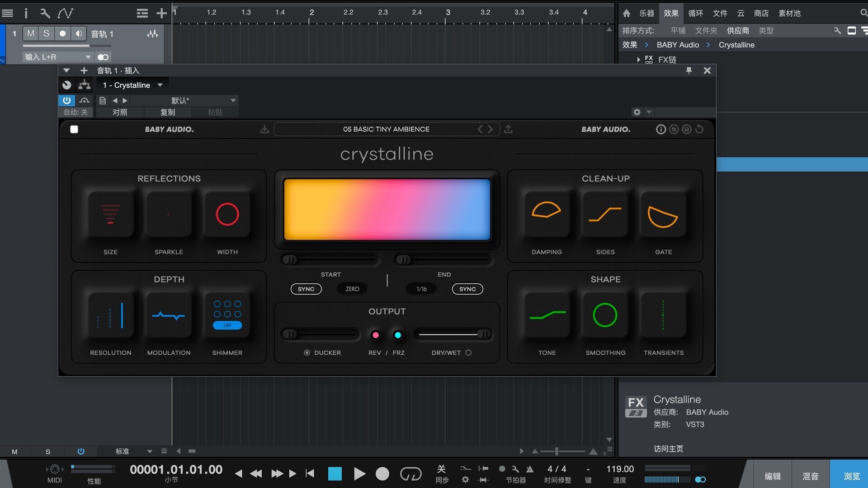Arm record on 音轨 1
This screenshot has width=868, height=488.
tap(62, 33)
